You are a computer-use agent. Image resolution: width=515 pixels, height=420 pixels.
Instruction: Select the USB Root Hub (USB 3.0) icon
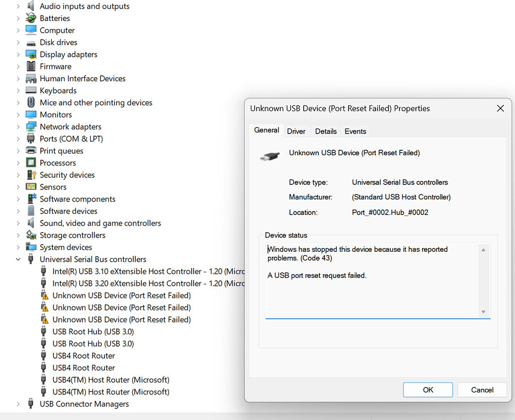[x=44, y=332]
